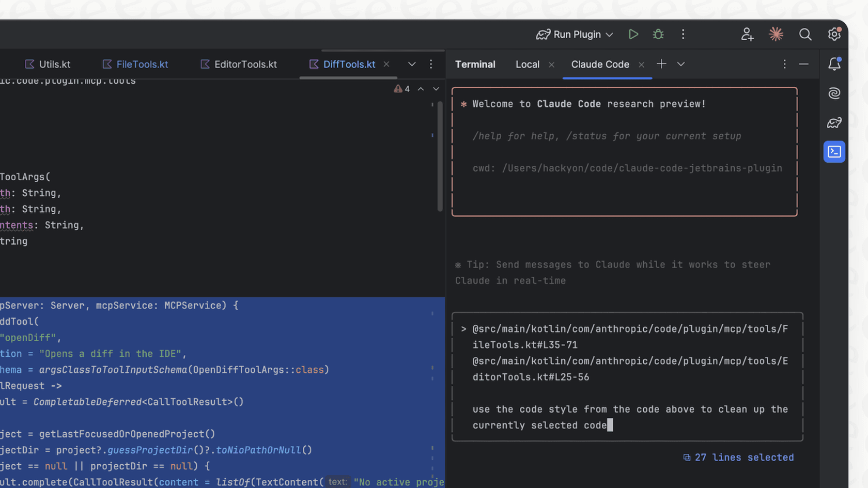Select the Terminal tool window icon
Screen dimensions: 868x488
[x=834, y=151]
